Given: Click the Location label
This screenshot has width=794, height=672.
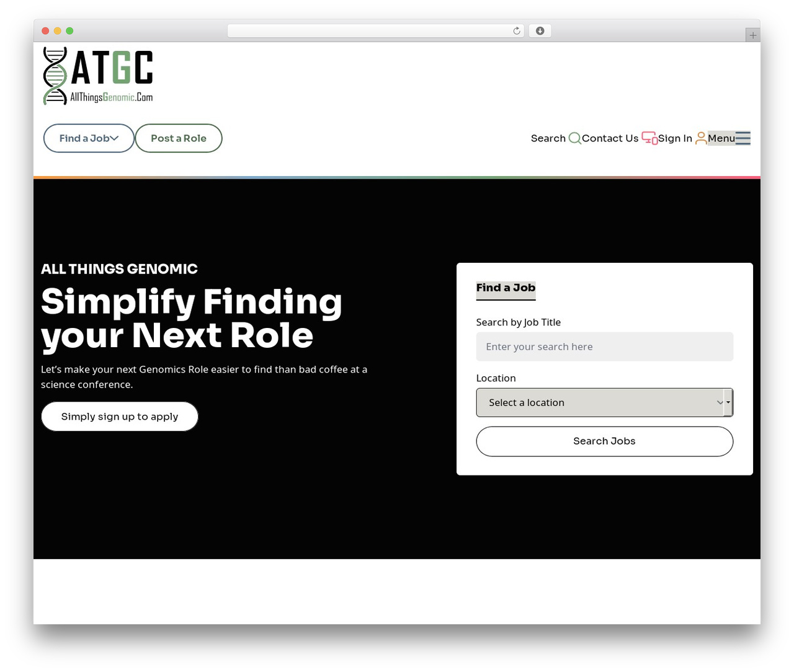Looking at the screenshot, I should [496, 378].
